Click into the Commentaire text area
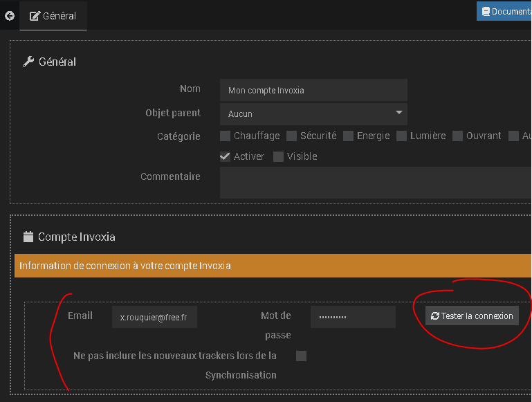 coord(376,183)
